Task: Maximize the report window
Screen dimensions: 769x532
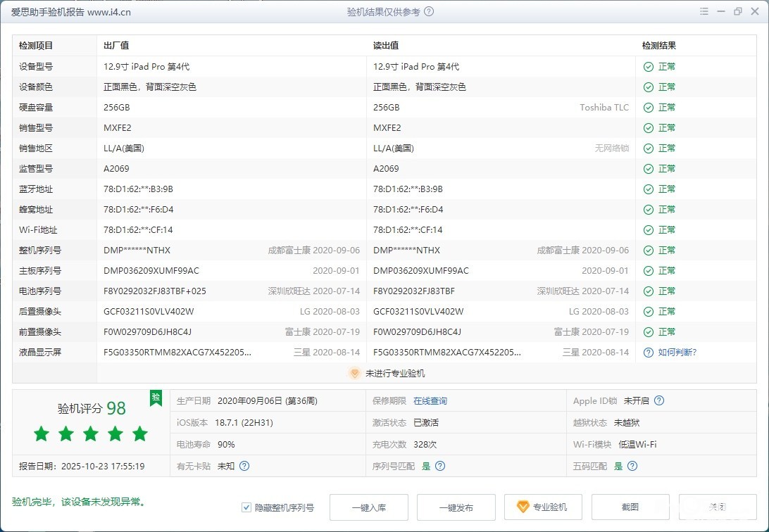Action: point(738,12)
